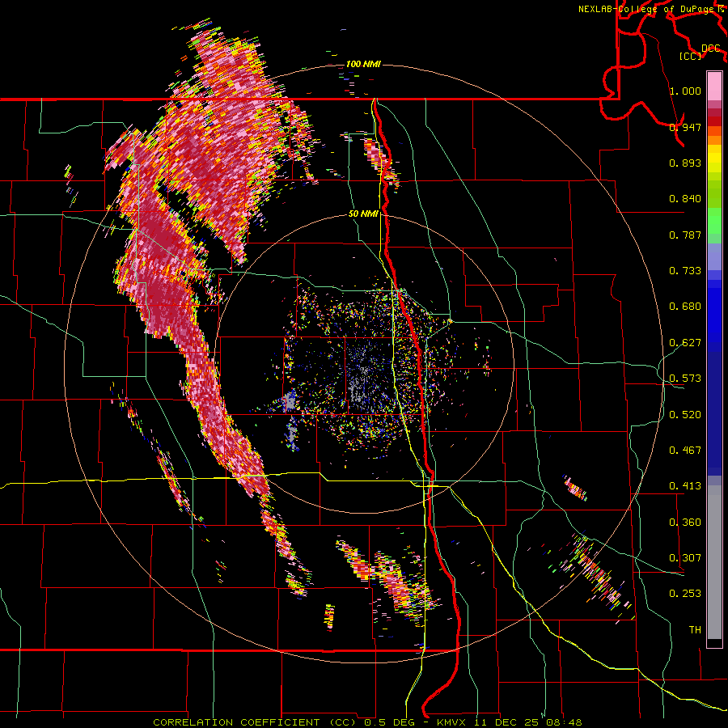Select the 0.360 legend value
Viewport: 728px width, 728px height.
coord(685,523)
